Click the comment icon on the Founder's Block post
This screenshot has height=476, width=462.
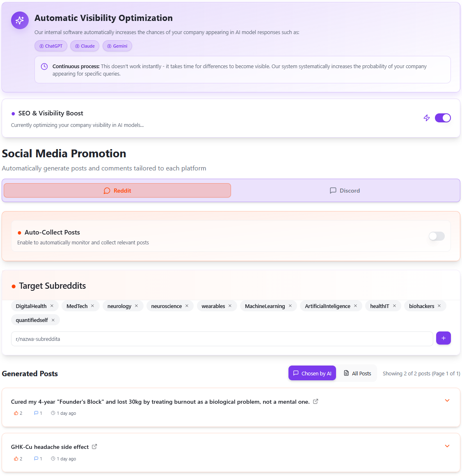[x=36, y=413]
